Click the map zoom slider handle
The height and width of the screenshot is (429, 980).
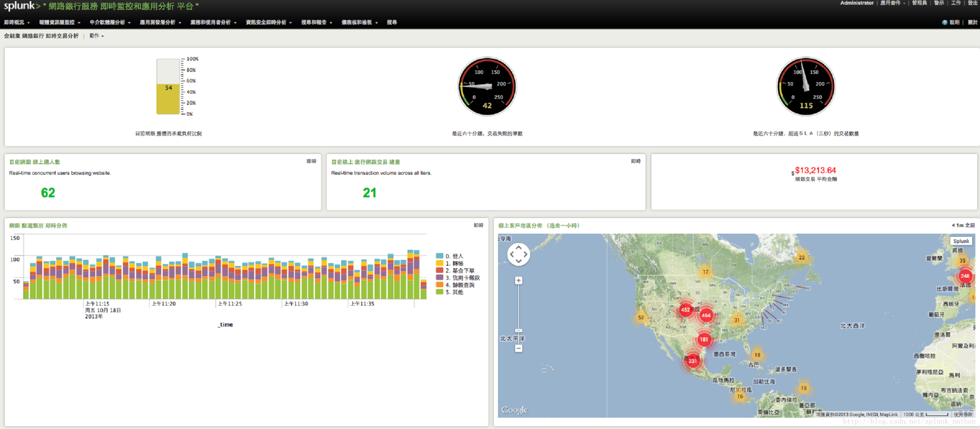click(518, 331)
